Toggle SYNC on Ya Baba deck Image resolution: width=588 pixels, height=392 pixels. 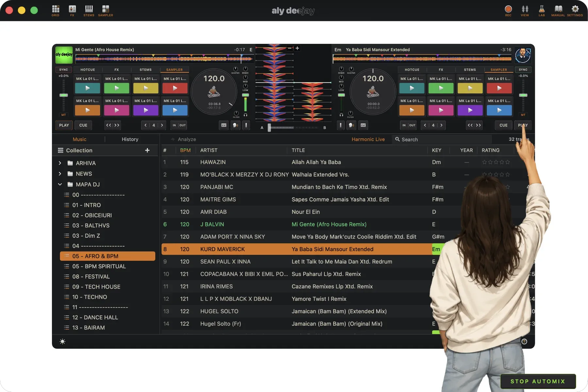click(523, 70)
